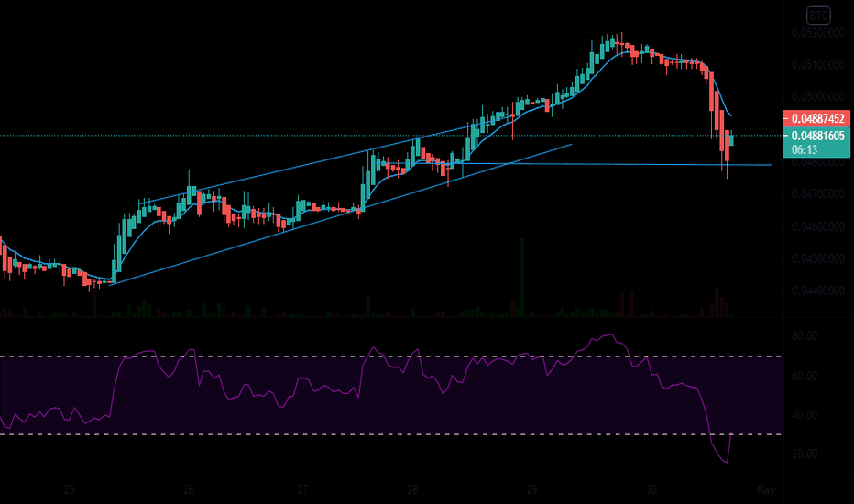Click the 80.00 RSI axis label
The width and height of the screenshot is (854, 504).
(x=805, y=335)
